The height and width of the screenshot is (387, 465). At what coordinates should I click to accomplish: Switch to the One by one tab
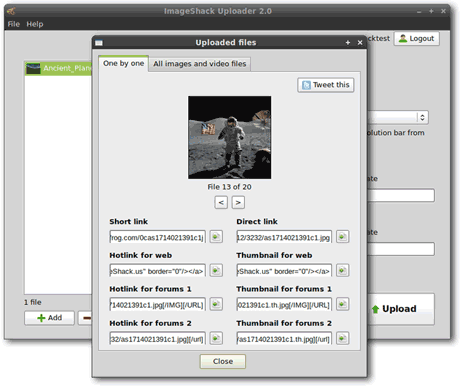click(x=124, y=63)
